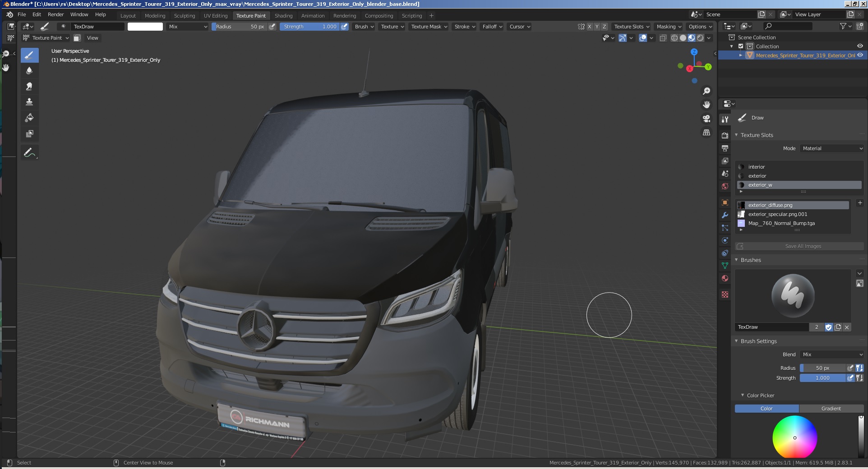Open Render properties tab
The image size is (868, 469).
pyautogui.click(x=725, y=135)
